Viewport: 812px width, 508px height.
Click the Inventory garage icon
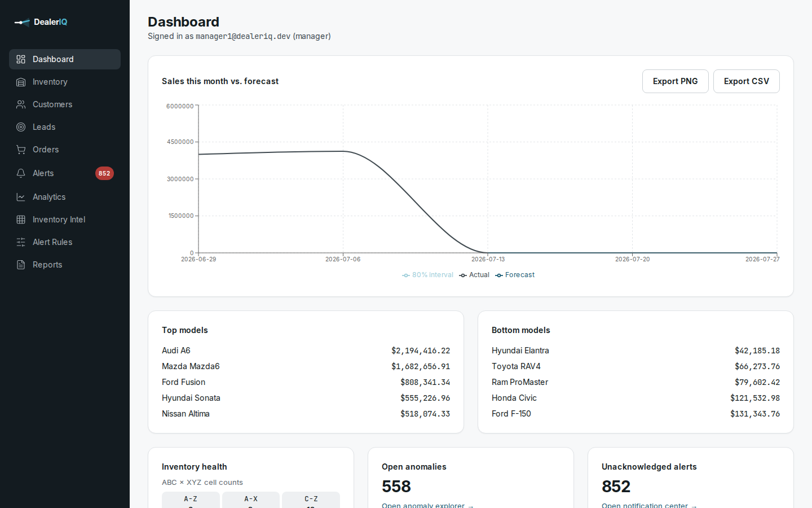pos(21,82)
